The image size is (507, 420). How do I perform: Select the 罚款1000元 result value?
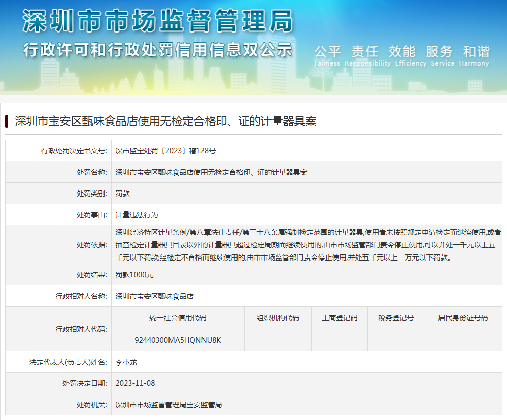pos(134,275)
